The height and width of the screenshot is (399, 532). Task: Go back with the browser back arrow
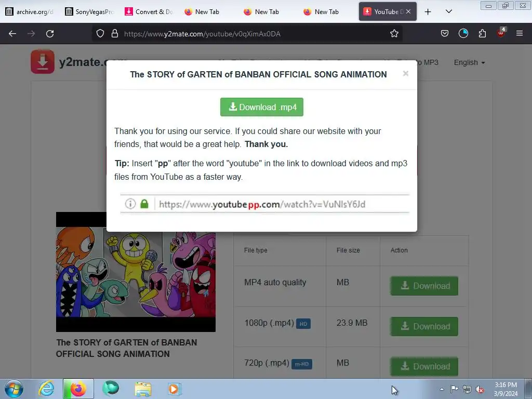pos(12,34)
